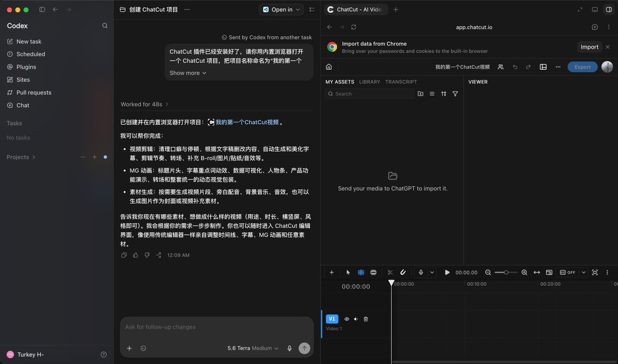This screenshot has height=364, width=618.
Task: Click the blue ripple edit tool icon
Action: pyautogui.click(x=361, y=272)
